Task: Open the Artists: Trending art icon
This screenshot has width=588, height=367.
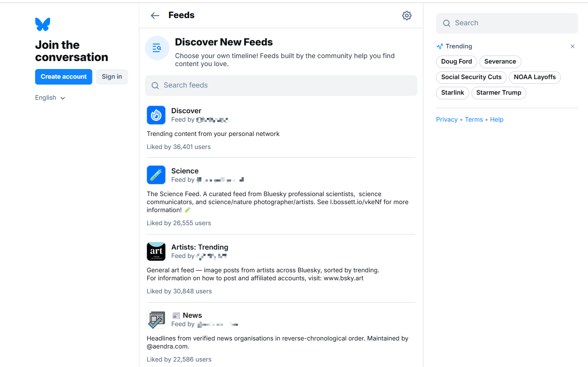Action: coord(156,251)
